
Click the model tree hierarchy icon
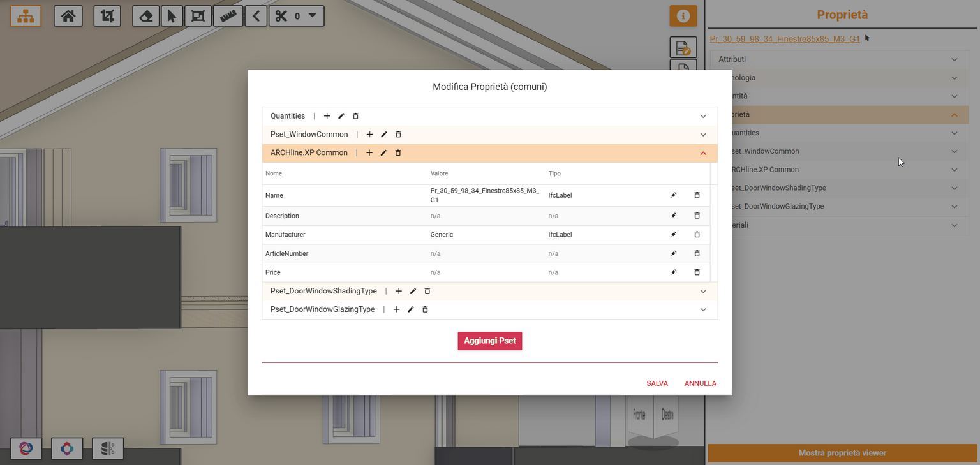(26, 16)
